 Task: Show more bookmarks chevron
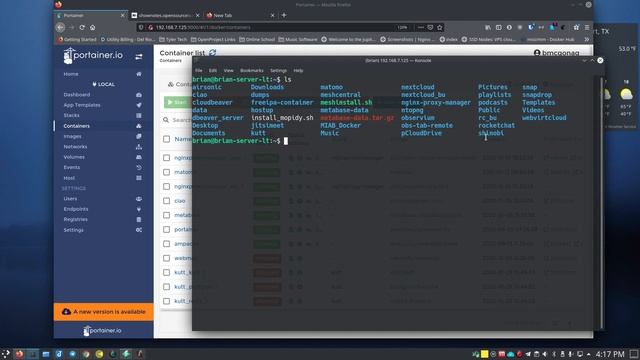click(587, 40)
